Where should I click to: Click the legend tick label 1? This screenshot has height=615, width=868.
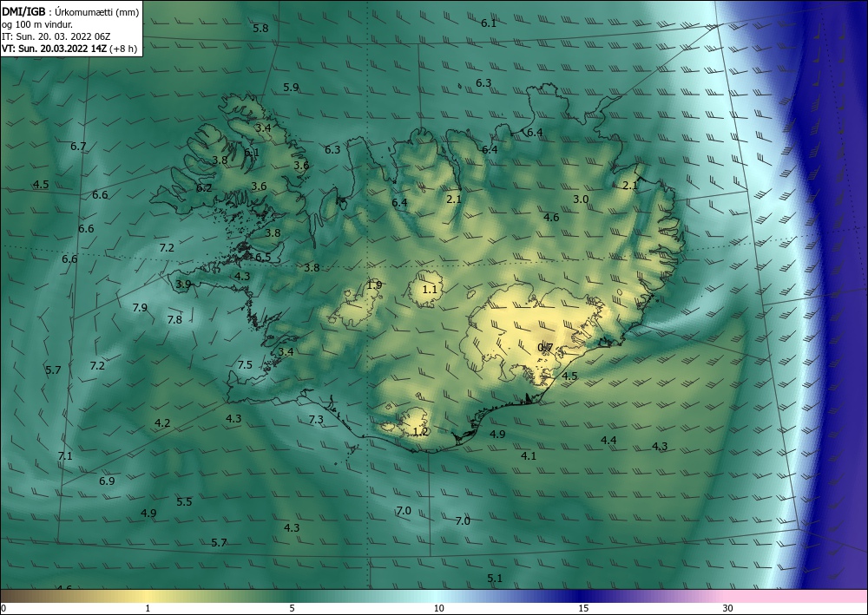[148, 609]
